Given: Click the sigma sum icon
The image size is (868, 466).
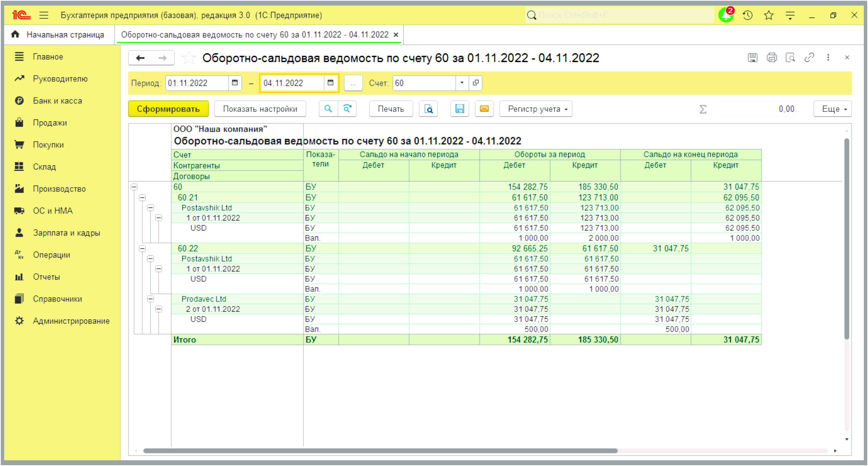Looking at the screenshot, I should point(703,109).
